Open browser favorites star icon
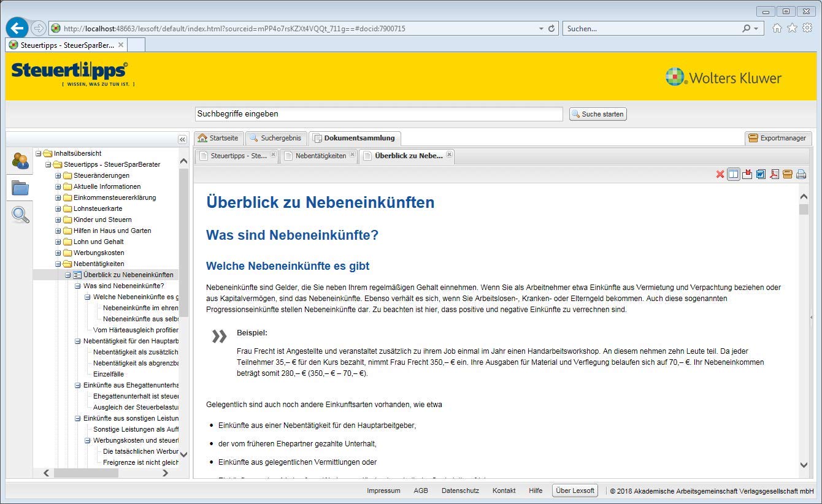Image resolution: width=822 pixels, height=504 pixels. (x=792, y=28)
